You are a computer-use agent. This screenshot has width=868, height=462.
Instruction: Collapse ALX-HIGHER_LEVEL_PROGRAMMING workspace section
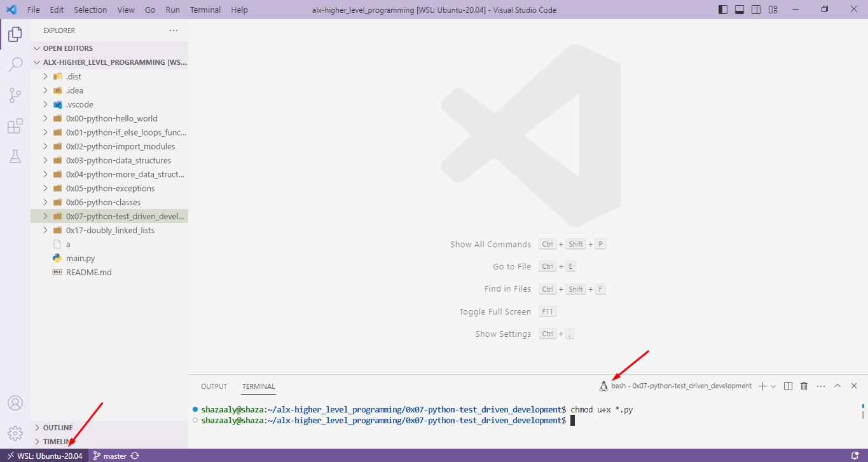tap(109, 62)
